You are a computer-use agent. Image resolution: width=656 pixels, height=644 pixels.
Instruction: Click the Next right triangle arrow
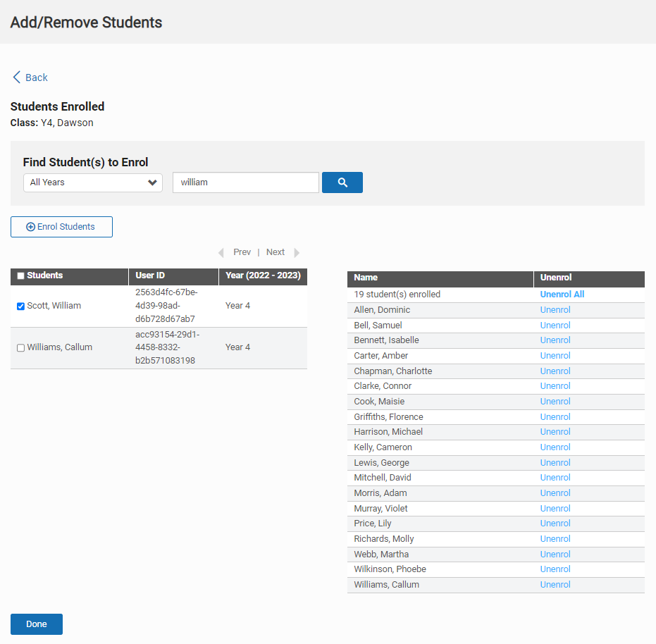point(297,252)
